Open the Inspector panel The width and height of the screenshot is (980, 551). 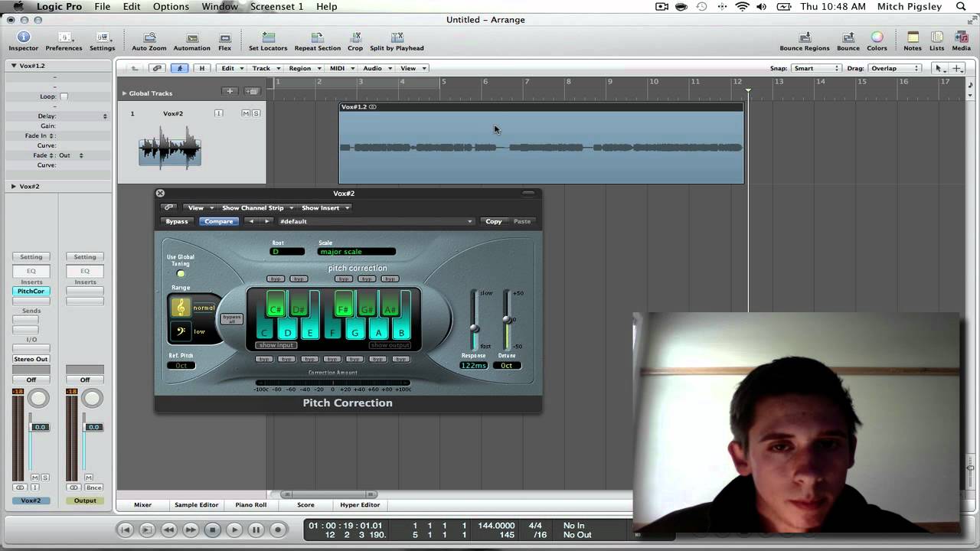click(x=23, y=41)
